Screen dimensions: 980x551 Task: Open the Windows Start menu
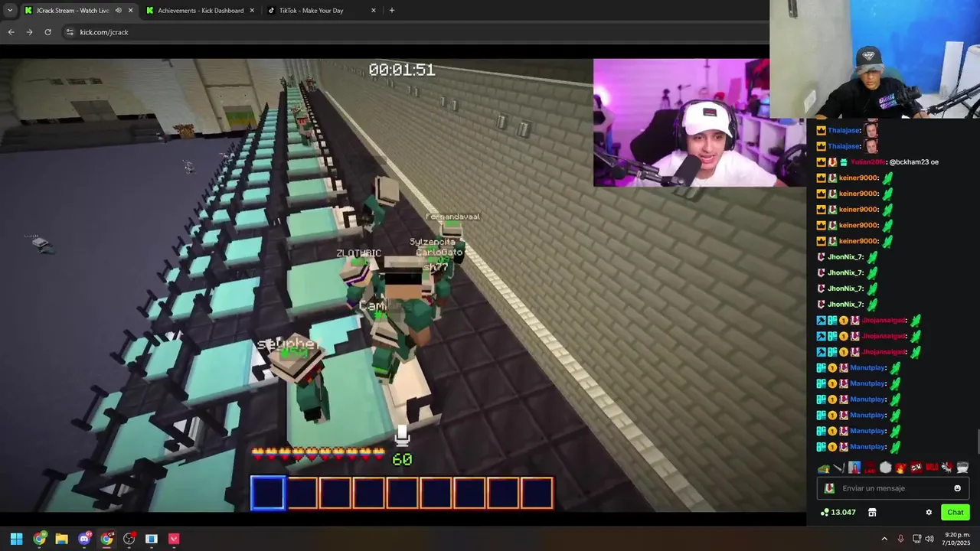(x=16, y=539)
